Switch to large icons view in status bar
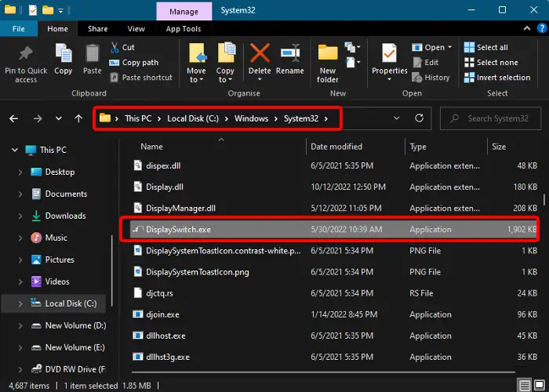This screenshot has width=549, height=392. (x=540, y=386)
